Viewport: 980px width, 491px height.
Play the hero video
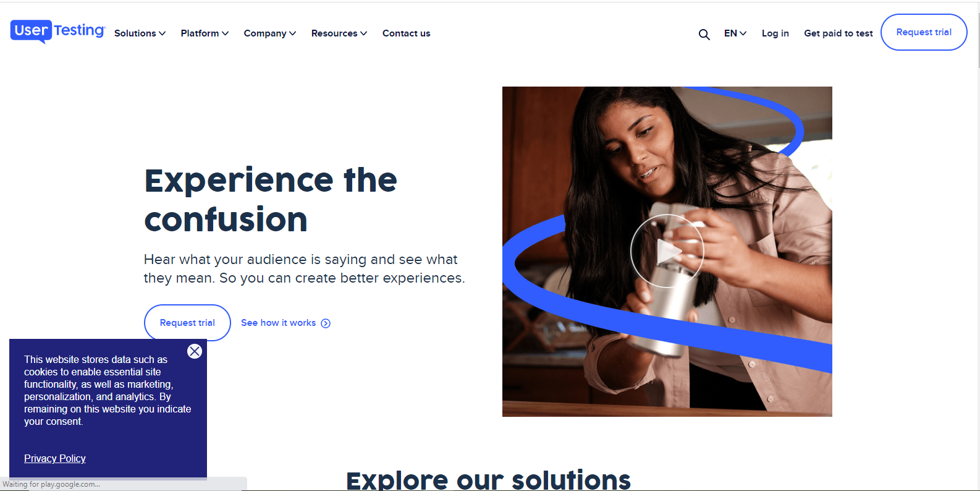[667, 251]
